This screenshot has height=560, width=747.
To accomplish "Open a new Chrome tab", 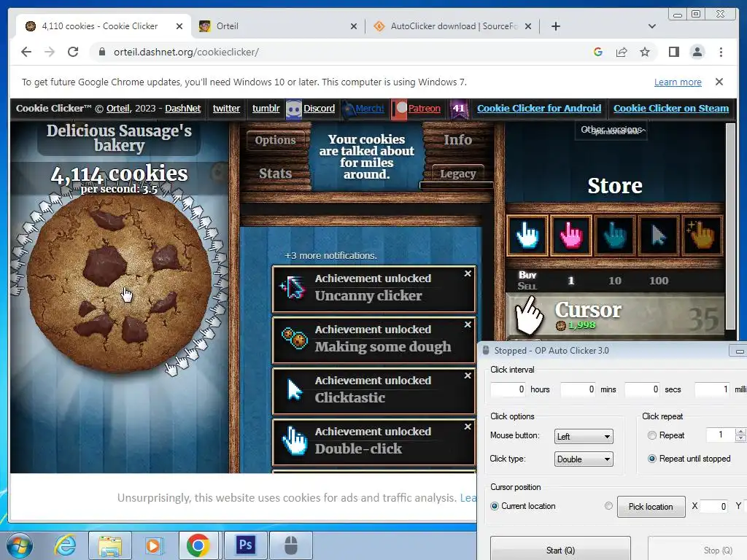I will coord(555,26).
